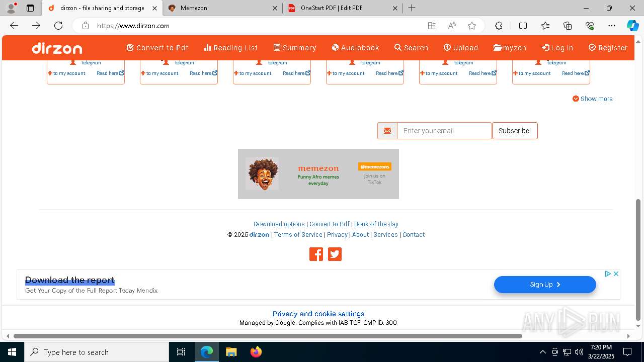Open the browser profile icon
Viewport: 644px width, 362px height.
coord(11,8)
